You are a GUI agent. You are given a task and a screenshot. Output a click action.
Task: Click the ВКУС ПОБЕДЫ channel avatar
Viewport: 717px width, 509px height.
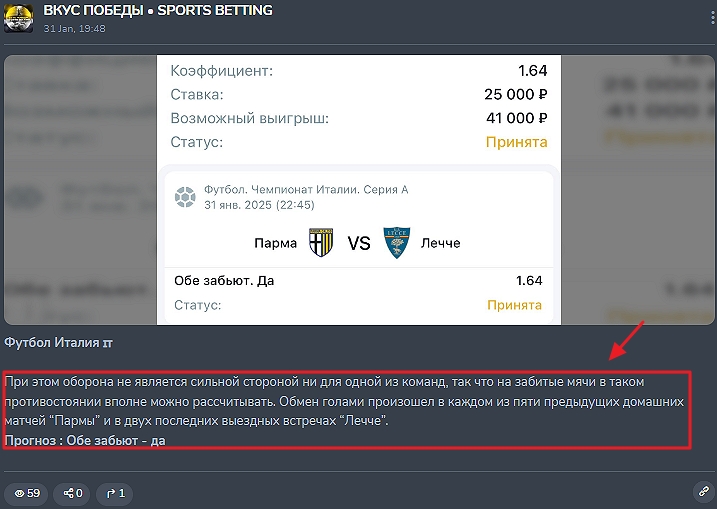18,17
